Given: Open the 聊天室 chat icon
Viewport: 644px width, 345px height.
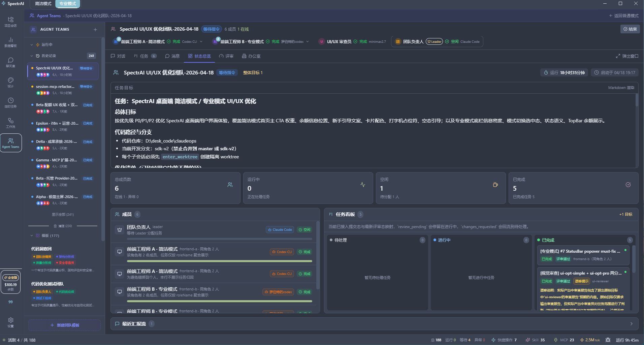Looking at the screenshot, I should 10,62.
